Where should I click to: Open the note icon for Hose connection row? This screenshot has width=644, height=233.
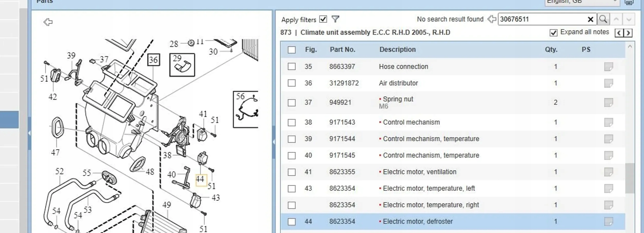tap(608, 67)
